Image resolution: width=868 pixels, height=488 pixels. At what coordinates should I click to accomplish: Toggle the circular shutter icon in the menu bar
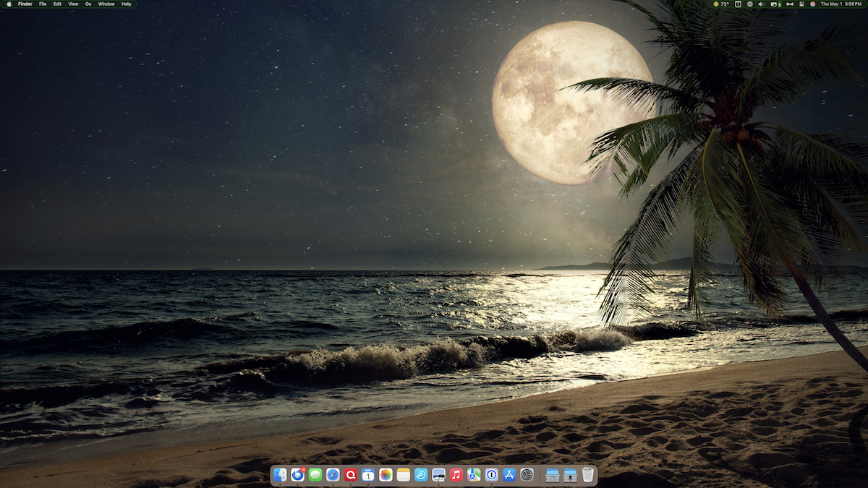751,4
